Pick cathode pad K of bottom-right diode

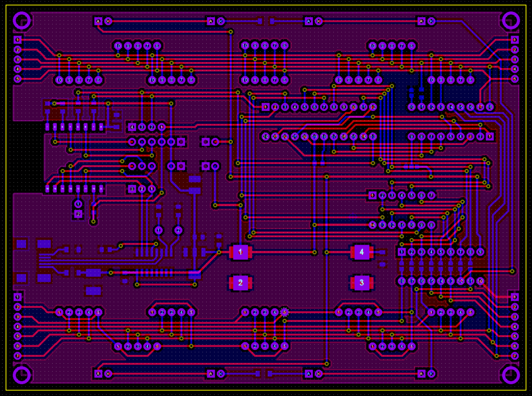point(431,374)
